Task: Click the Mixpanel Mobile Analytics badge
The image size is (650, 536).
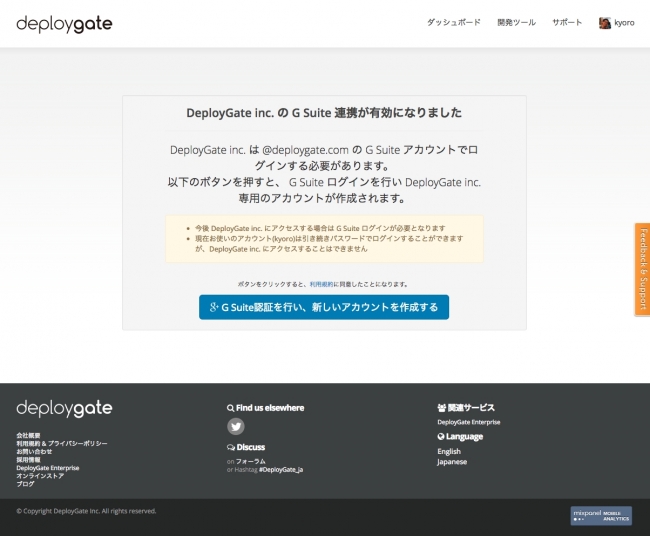Action: [x=600, y=515]
